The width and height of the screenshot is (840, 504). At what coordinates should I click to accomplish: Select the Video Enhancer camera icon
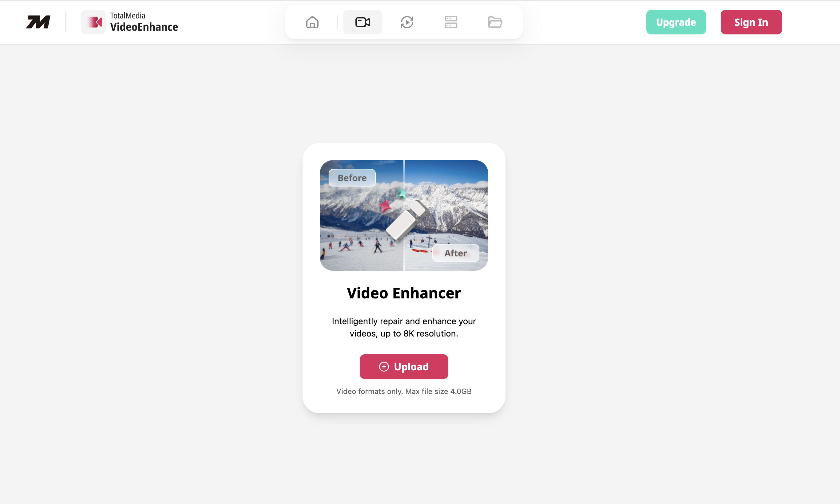click(x=363, y=22)
